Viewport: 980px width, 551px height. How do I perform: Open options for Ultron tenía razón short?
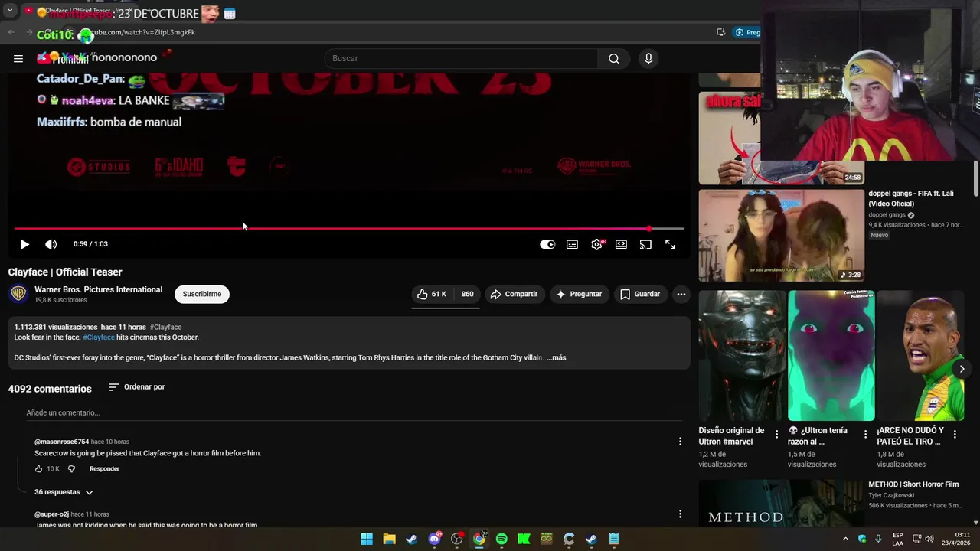[x=865, y=434]
